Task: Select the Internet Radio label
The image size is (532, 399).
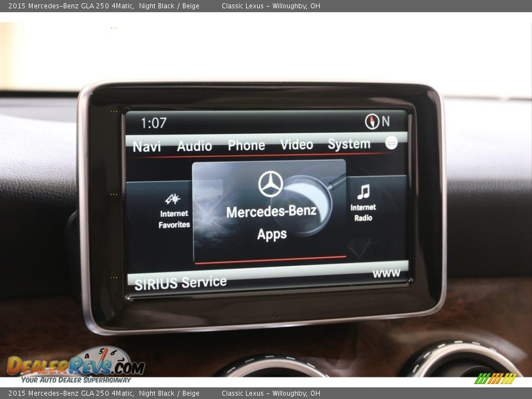Action: point(363,213)
